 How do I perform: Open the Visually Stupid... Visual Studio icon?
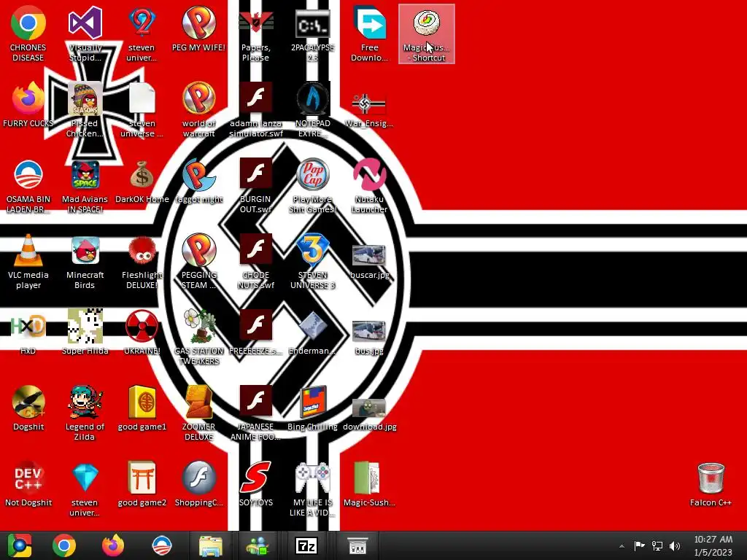pyautogui.click(x=85, y=34)
